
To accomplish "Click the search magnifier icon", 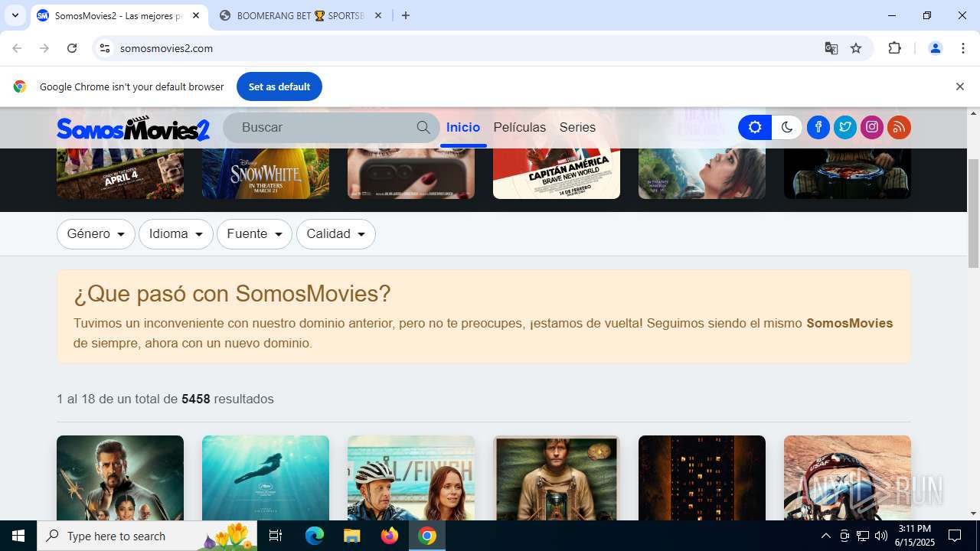I will (423, 128).
